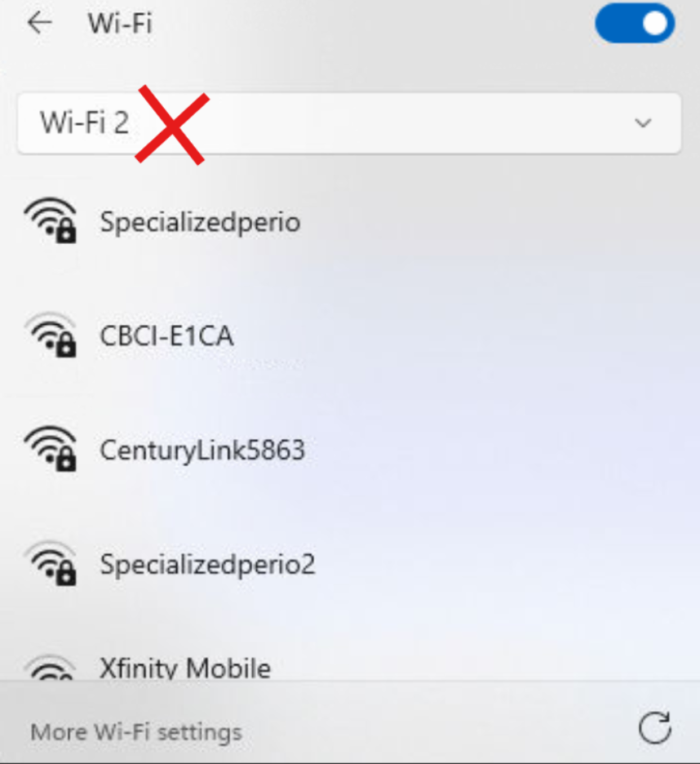This screenshot has height=764, width=700.
Task: Select the Specializedperio2 network name
Action: coord(207,565)
